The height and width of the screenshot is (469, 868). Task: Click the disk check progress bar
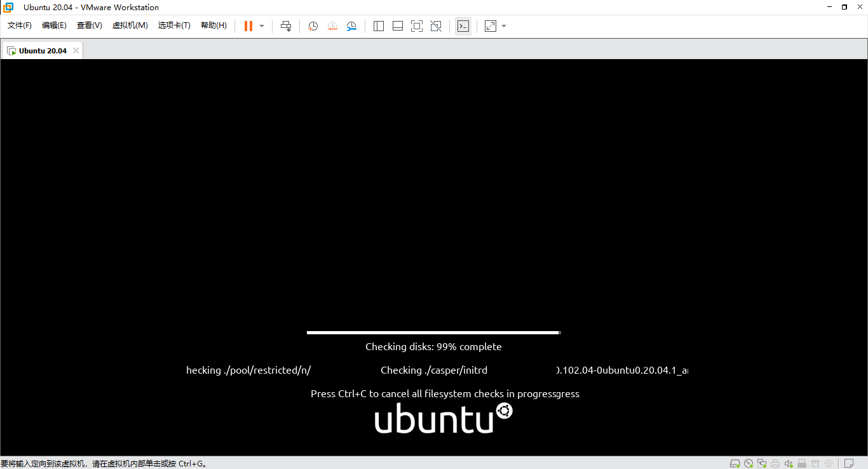(x=433, y=332)
